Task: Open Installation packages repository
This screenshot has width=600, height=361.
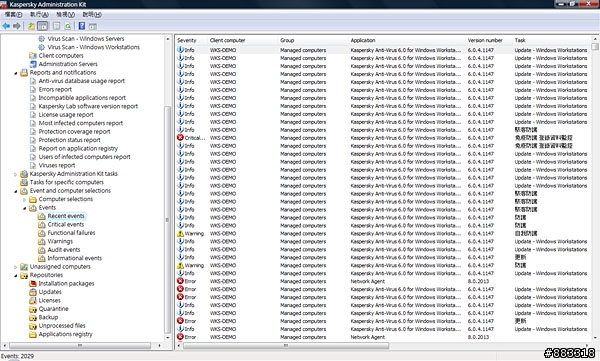Action: click(x=66, y=283)
